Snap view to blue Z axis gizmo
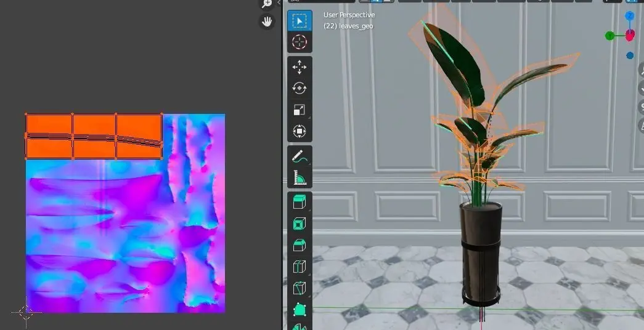 click(x=630, y=16)
